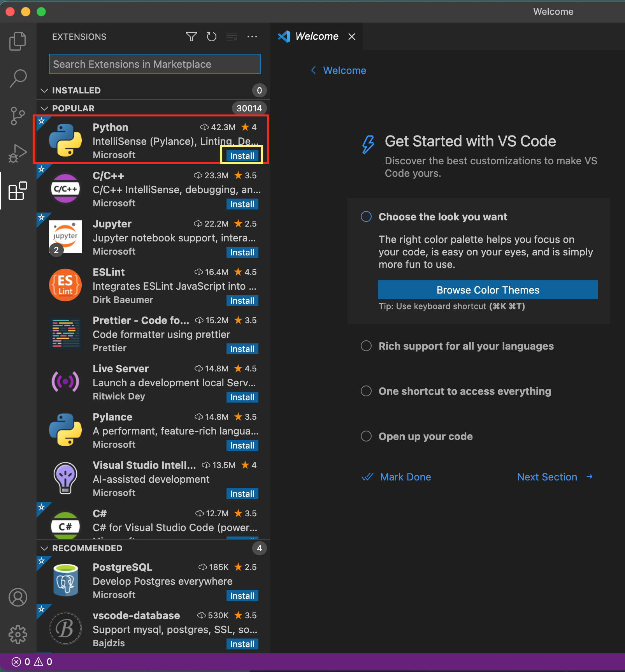Open the 'Rich support for all your languages' step
625x672 pixels.
tap(466, 346)
